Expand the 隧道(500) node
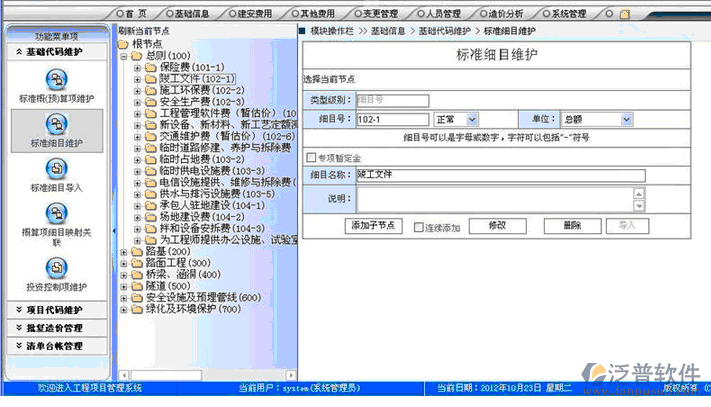 point(124,286)
